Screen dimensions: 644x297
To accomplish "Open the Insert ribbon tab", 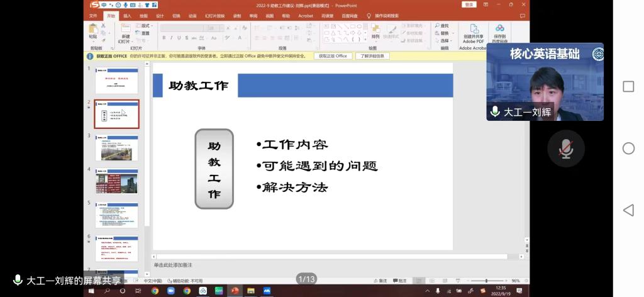I will tap(127, 16).
